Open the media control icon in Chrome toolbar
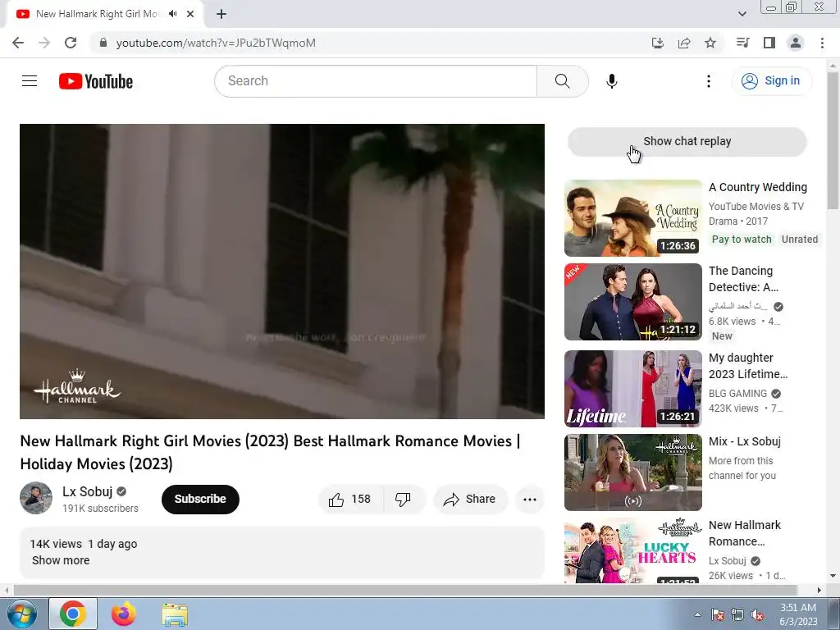 [742, 43]
